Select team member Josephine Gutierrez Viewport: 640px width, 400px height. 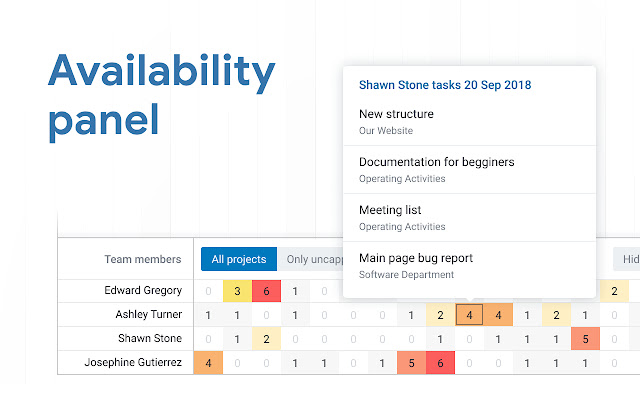tap(133, 362)
